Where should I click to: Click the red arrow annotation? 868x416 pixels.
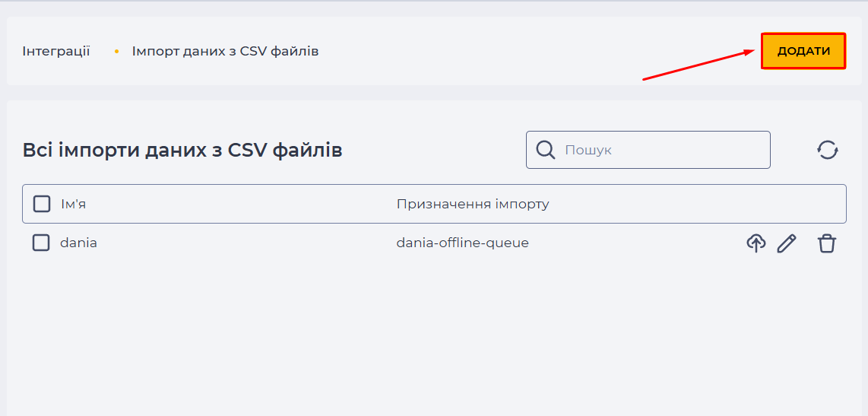click(x=699, y=64)
